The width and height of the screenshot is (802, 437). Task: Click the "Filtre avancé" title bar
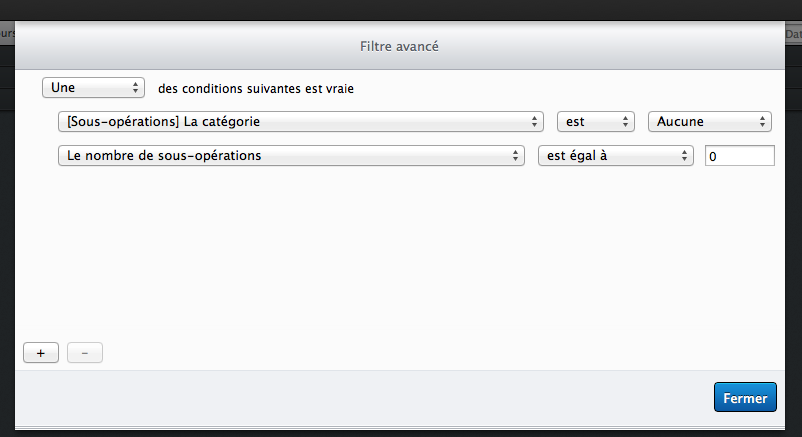point(399,46)
